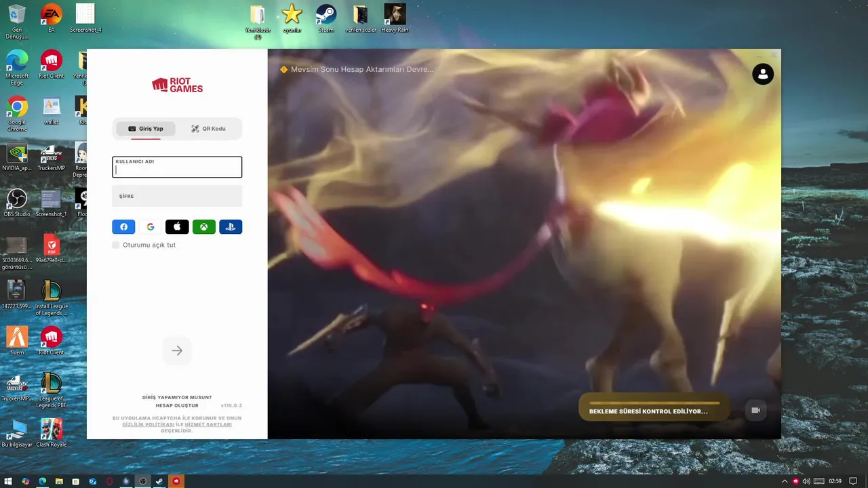Open Install League of Legends icon

(52, 298)
